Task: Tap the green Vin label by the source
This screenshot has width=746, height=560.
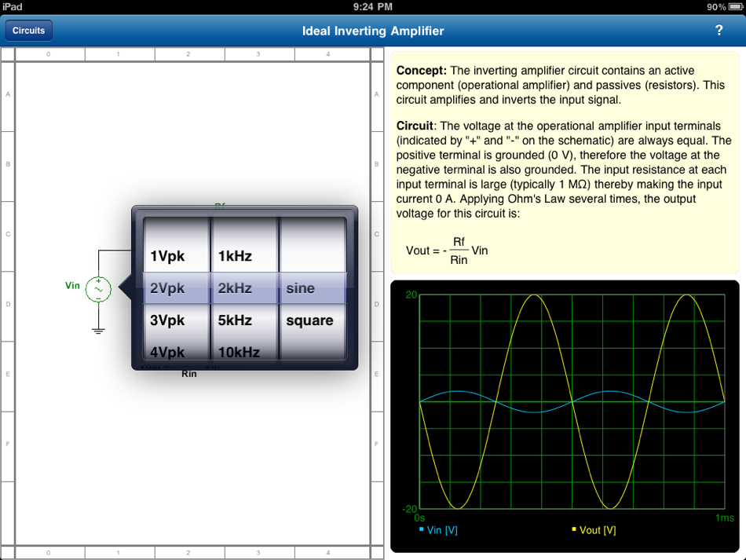Action: pyautogui.click(x=72, y=285)
